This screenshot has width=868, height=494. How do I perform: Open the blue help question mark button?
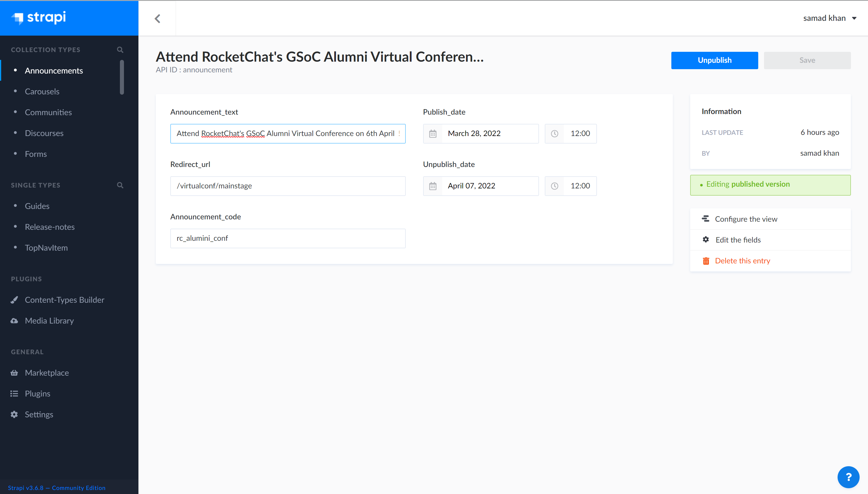click(848, 477)
